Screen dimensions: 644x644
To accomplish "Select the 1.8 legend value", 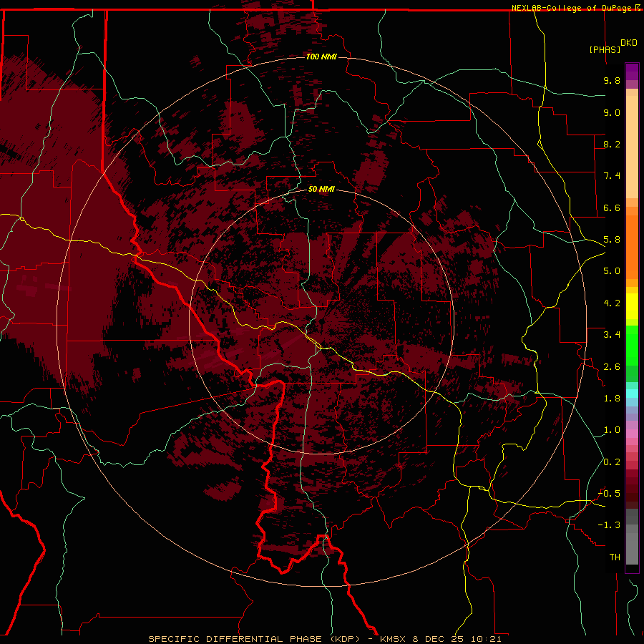I will (x=612, y=399).
